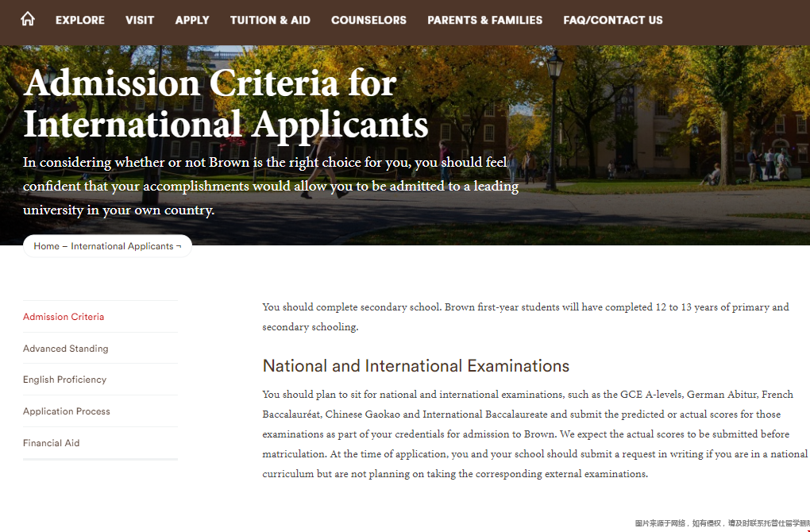Image resolution: width=810 pixels, height=532 pixels.
Task: Open the EXPLORE menu
Action: pyautogui.click(x=79, y=20)
